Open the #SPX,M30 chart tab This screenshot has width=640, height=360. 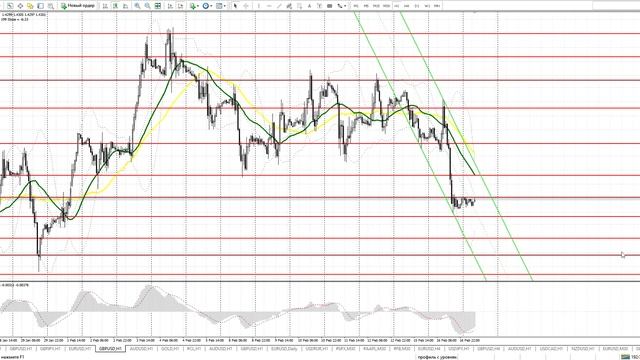tap(346, 349)
